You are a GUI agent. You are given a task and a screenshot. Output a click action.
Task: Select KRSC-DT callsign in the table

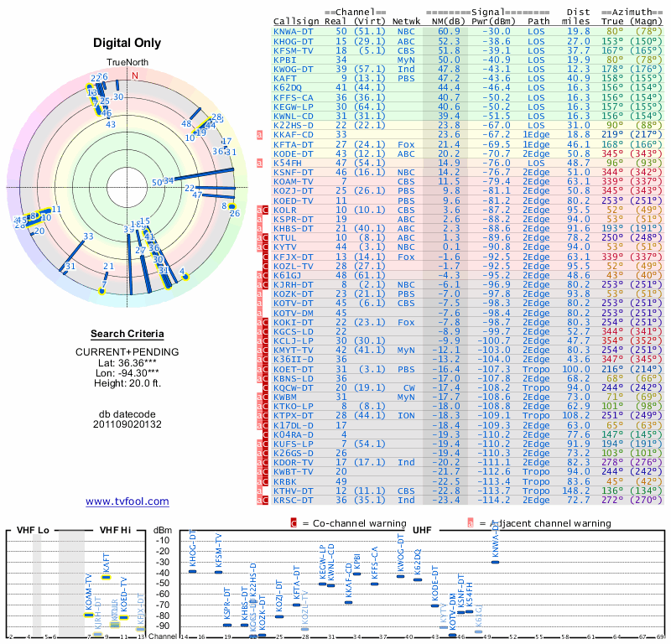(x=293, y=500)
